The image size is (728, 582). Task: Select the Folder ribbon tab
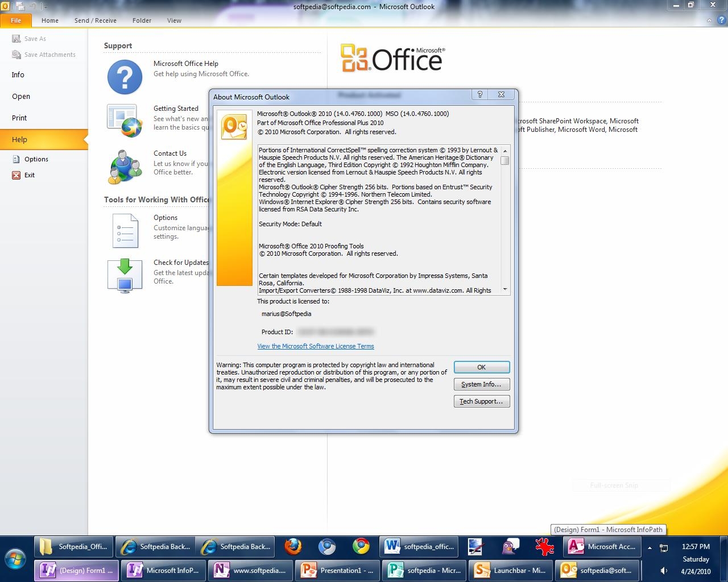[x=142, y=20]
